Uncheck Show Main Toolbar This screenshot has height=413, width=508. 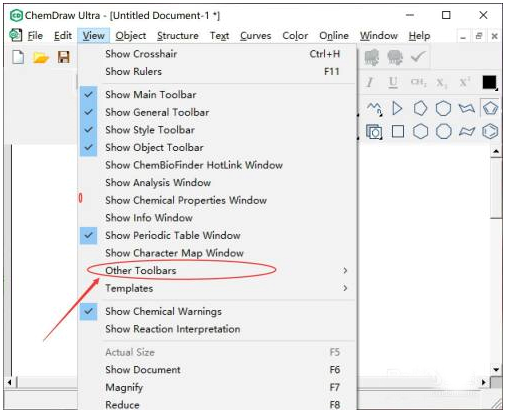coord(217,95)
